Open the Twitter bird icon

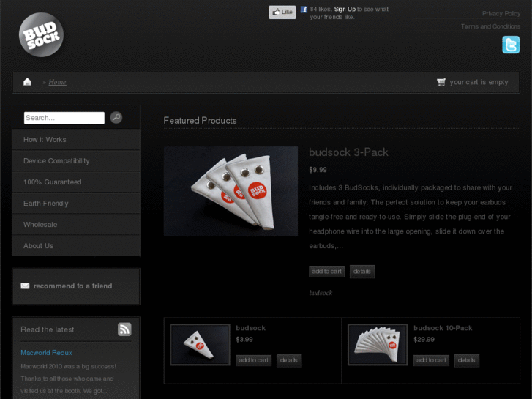[x=511, y=45]
